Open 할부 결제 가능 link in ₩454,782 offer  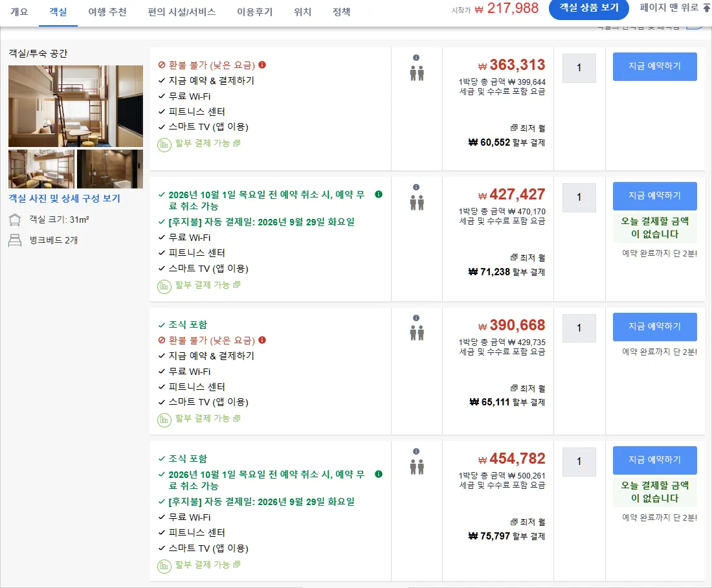tap(208, 565)
